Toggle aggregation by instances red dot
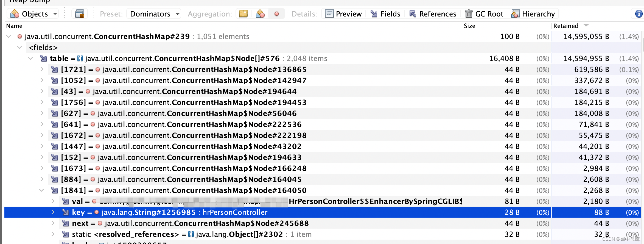 click(x=277, y=14)
